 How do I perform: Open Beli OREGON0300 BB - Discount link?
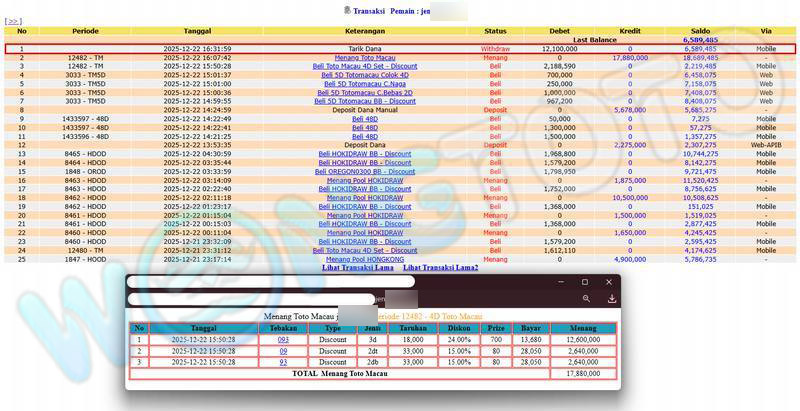[364, 171]
